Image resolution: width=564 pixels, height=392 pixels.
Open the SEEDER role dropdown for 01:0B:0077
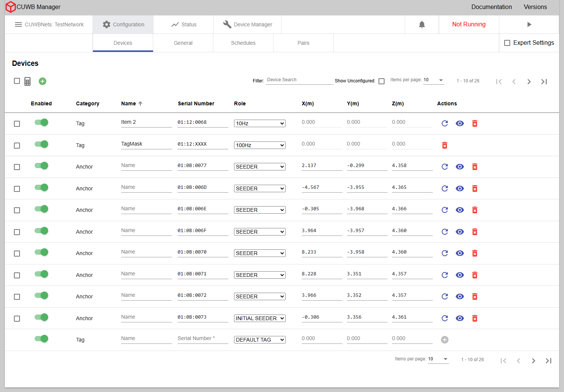coord(260,167)
